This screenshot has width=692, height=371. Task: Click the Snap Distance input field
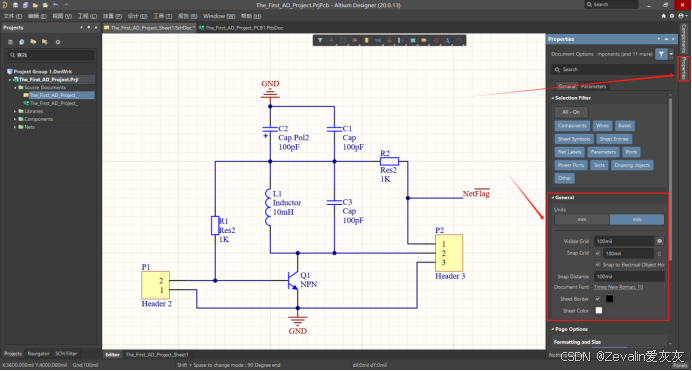[629, 277]
